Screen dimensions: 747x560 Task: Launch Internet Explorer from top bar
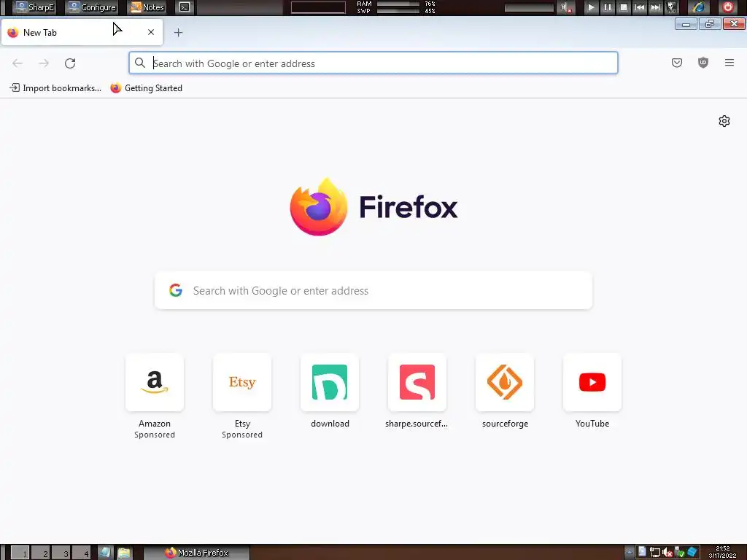point(698,7)
